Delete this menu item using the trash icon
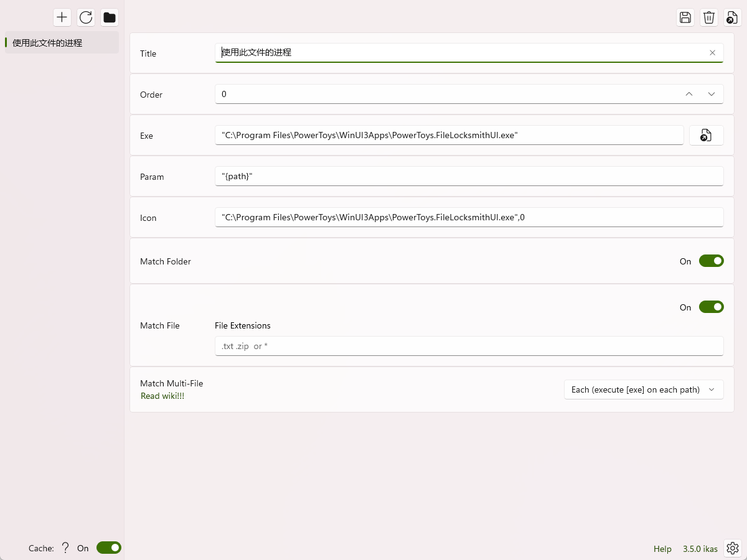 click(x=708, y=17)
